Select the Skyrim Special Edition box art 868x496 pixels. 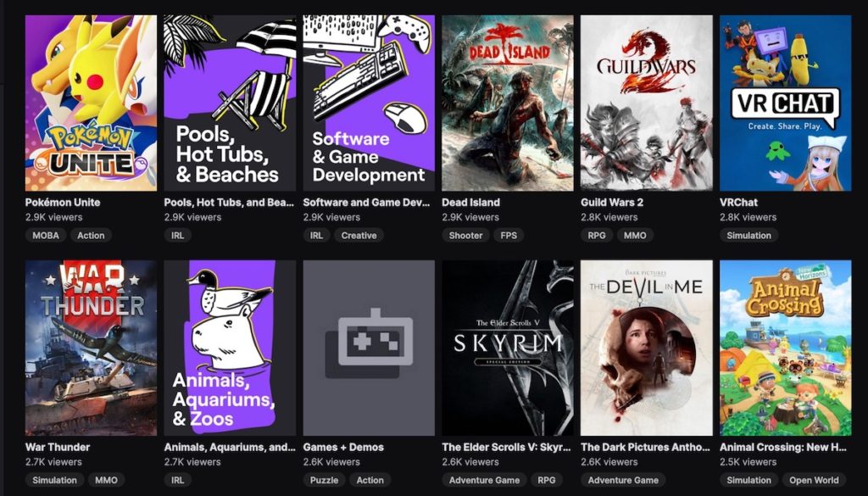(508, 348)
